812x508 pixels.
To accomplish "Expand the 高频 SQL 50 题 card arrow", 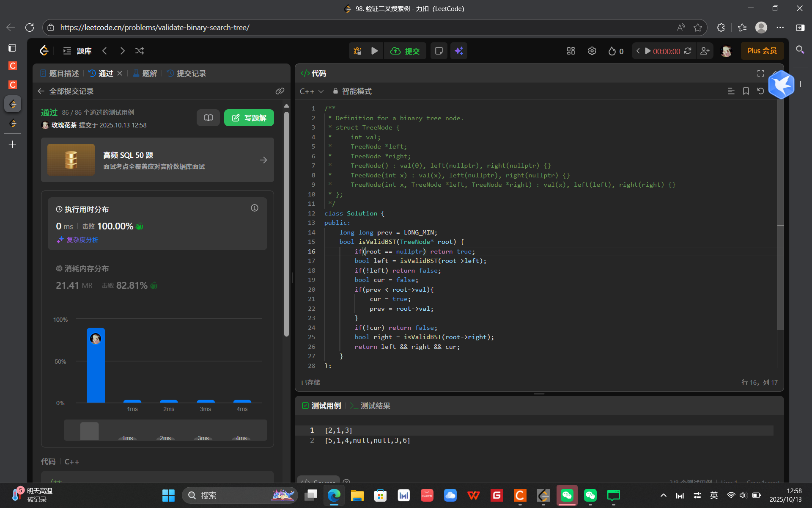I will point(263,160).
